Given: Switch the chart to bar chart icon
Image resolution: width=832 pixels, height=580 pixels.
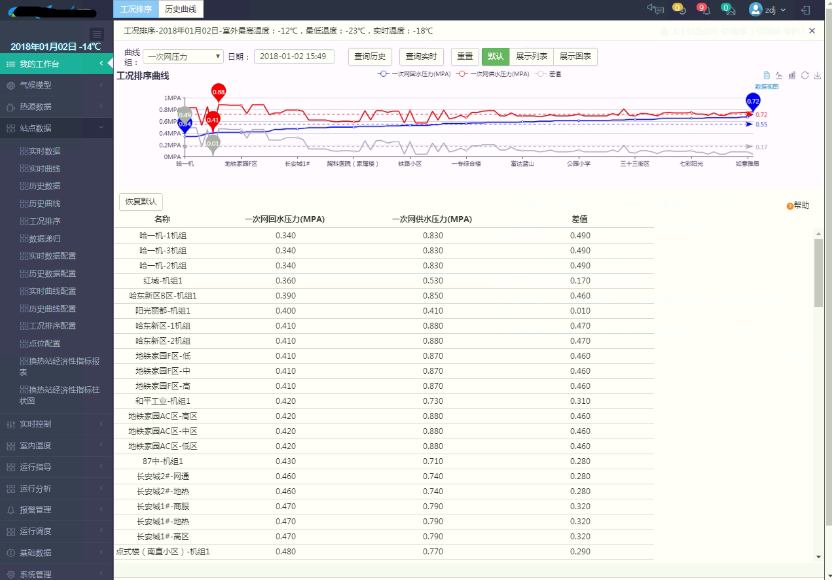Looking at the screenshot, I should (792, 75).
